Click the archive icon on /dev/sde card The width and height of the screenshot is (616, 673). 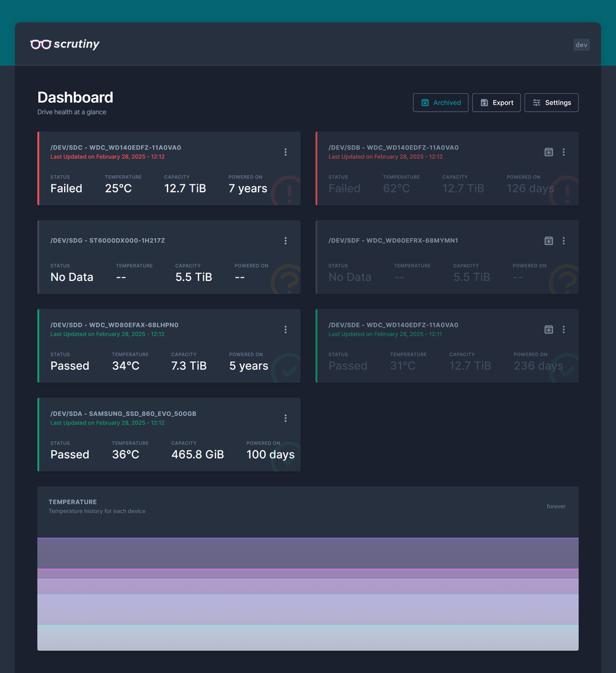(x=548, y=330)
